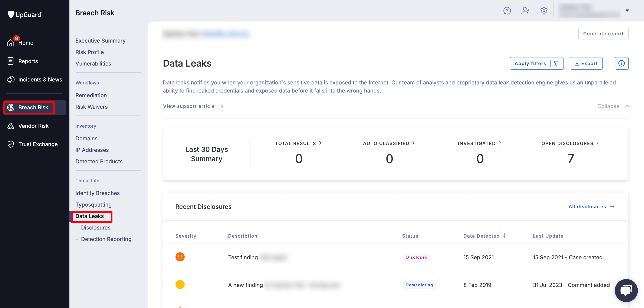Image resolution: width=644 pixels, height=308 pixels.
Task: Open Risk Profile page
Action: [x=89, y=52]
